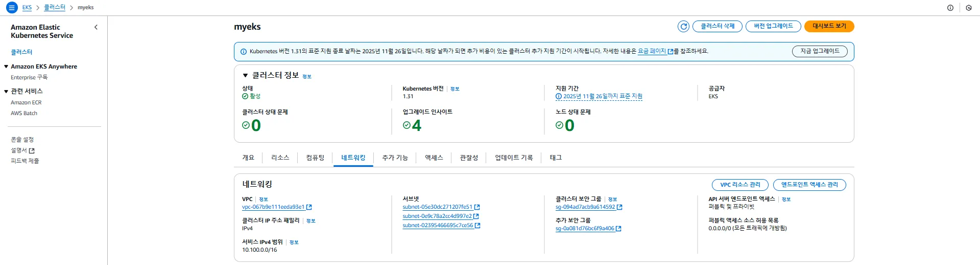The height and width of the screenshot is (265, 980).
Task: Click the myeks cluster title heading
Action: (247, 27)
